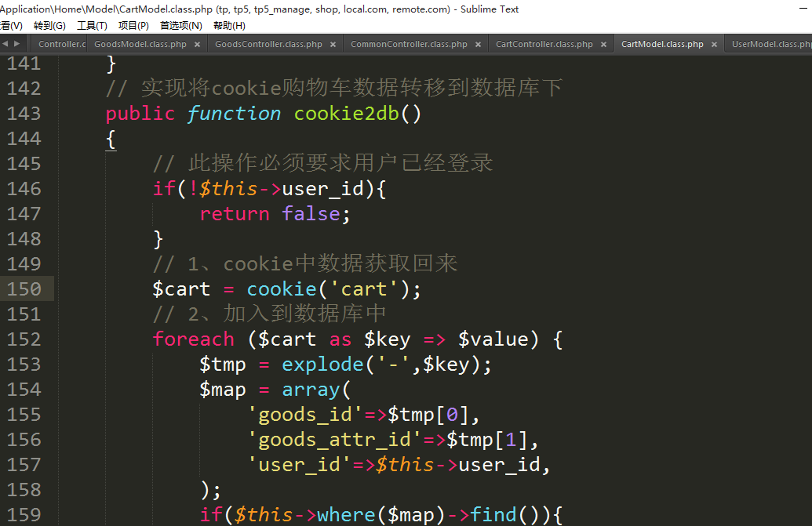
Task: Close the GoodsController.class.php tab
Action: [333, 45]
